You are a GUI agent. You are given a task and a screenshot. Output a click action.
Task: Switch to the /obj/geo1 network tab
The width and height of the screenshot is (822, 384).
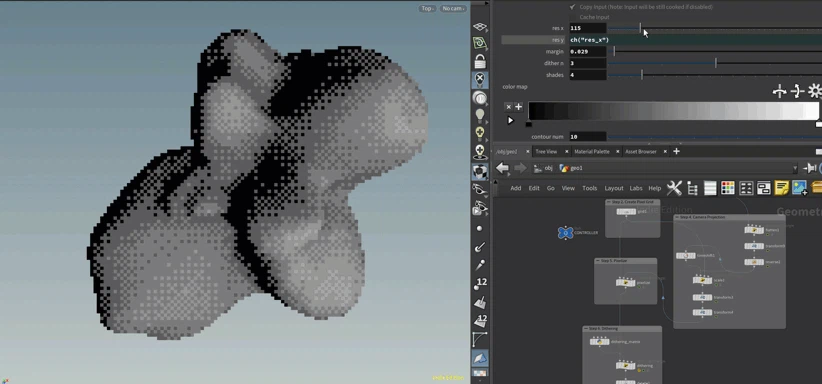pyautogui.click(x=506, y=152)
